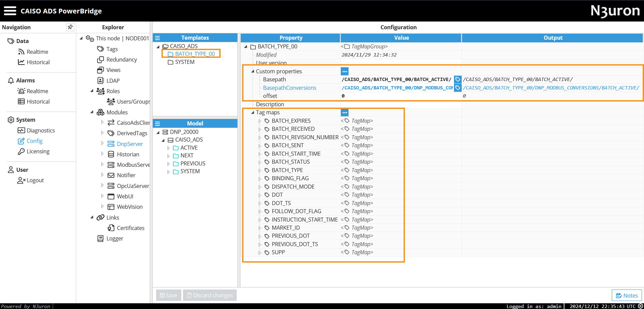Select the FOLLOW_DOT_FLAG tag map row
Screen dimensions: 644x309
296,211
